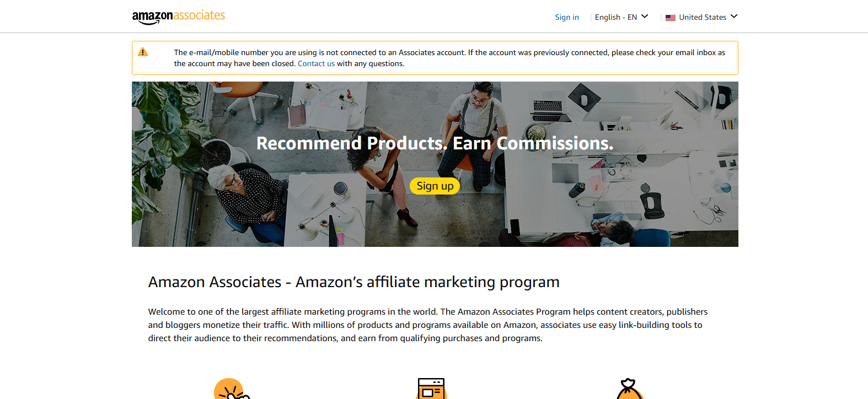This screenshot has height=399, width=868.
Task: Click the orange associates text in the logo
Action: [x=199, y=15]
